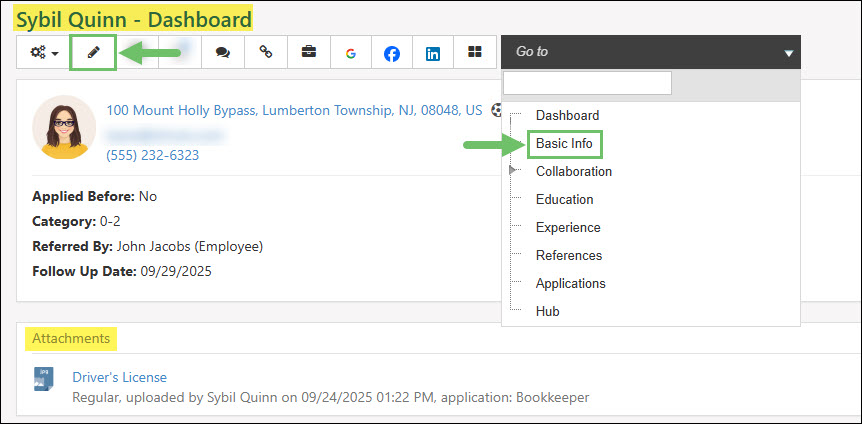
Task: Select Basic Info in the Go to list
Action: [565, 144]
